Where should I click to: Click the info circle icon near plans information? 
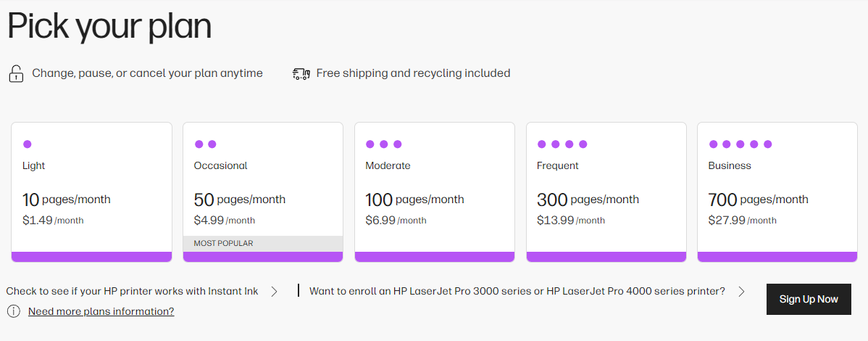14,311
